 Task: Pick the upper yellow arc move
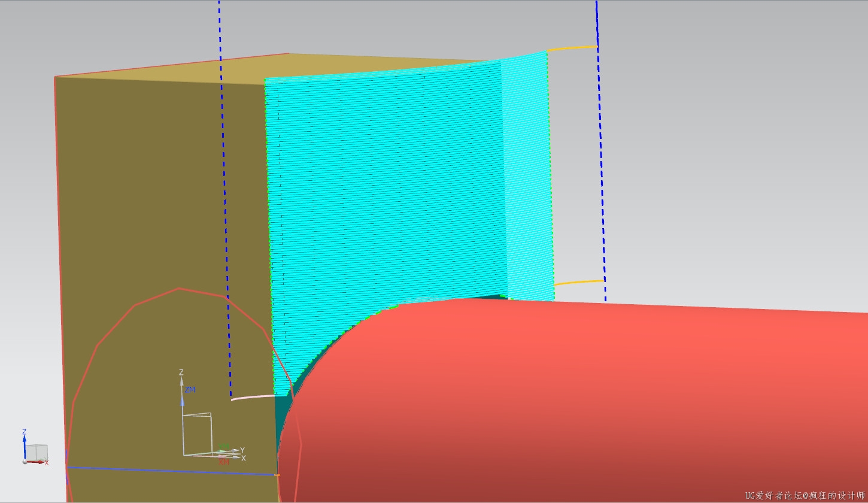point(572,48)
